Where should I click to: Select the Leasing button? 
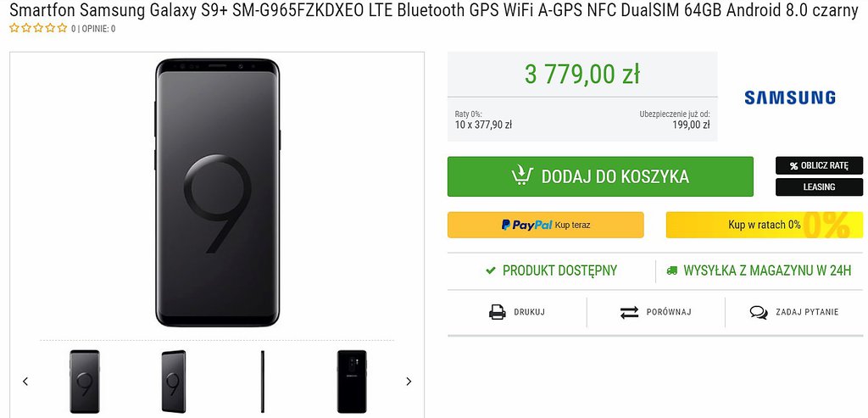pyautogui.click(x=819, y=187)
